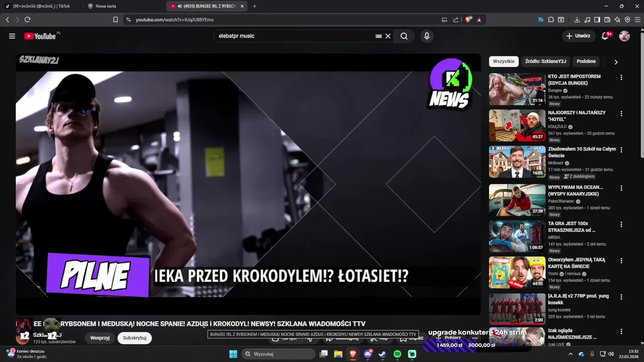
Task: Go to the YouTube home logo
Action: (x=40, y=36)
